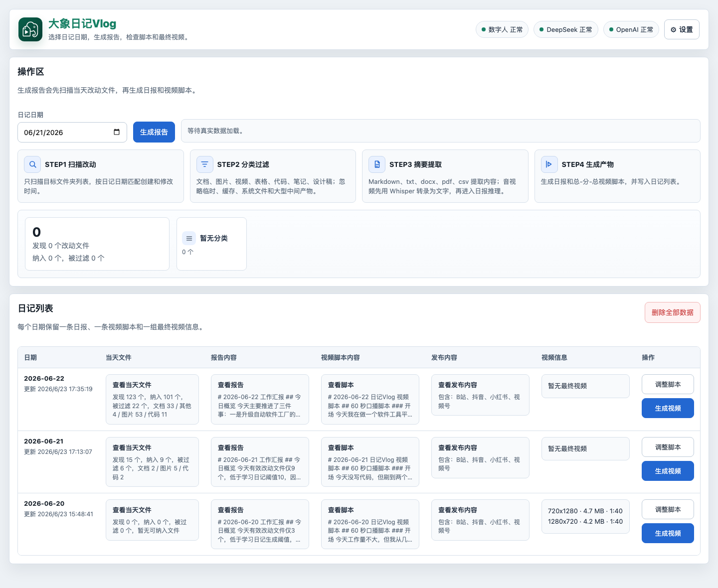Open 查看当天文件 for 2026-06-22
718x588 pixels.
click(152, 399)
